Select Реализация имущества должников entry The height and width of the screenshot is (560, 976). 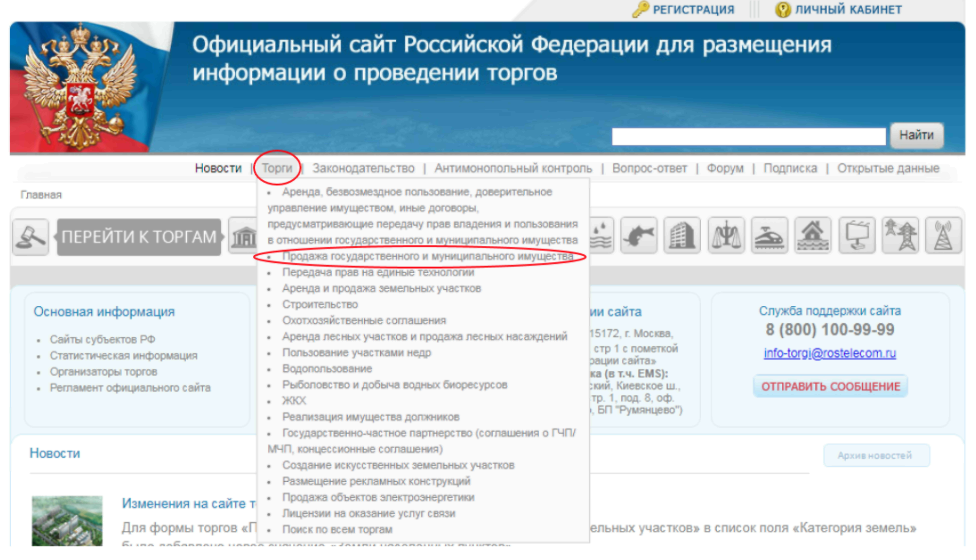tap(371, 417)
